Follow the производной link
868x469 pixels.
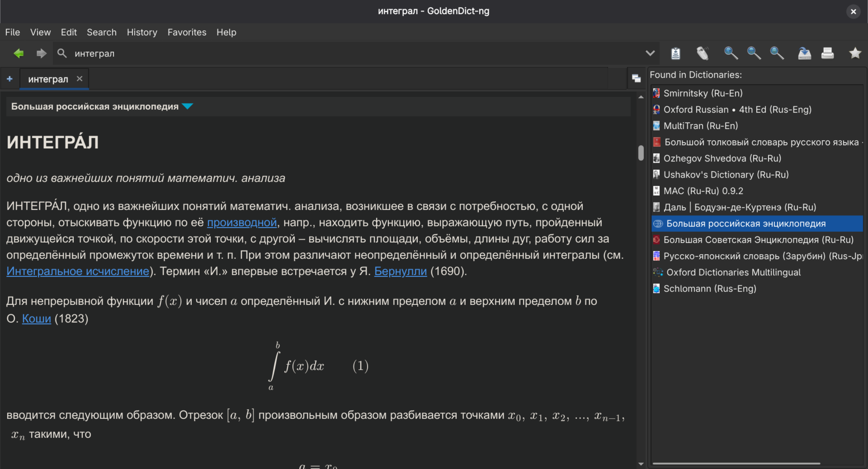pos(242,223)
